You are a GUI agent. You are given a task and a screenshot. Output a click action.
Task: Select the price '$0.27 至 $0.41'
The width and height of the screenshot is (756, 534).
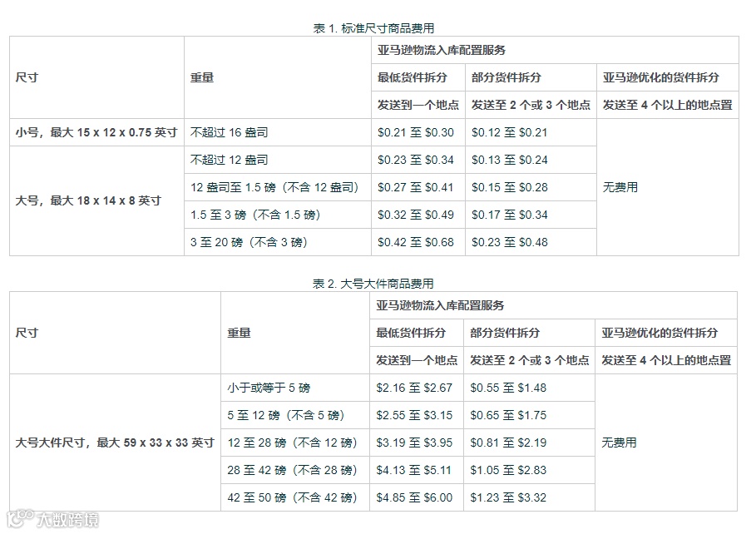pos(416,187)
